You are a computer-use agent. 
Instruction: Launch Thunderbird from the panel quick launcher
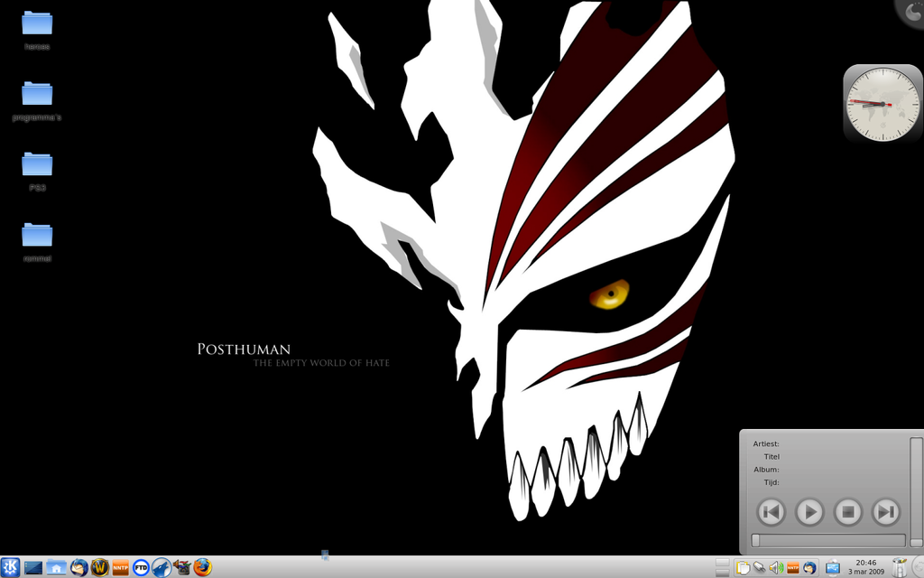click(x=79, y=567)
